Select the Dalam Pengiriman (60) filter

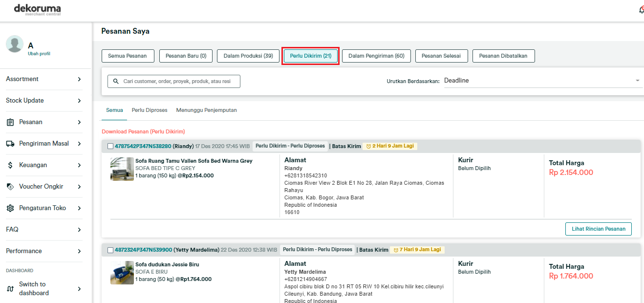(376, 56)
